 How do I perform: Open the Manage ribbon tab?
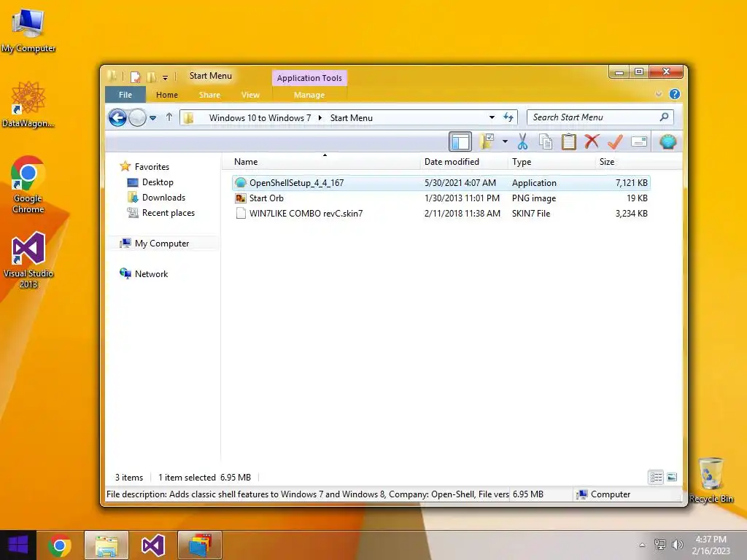coord(309,95)
